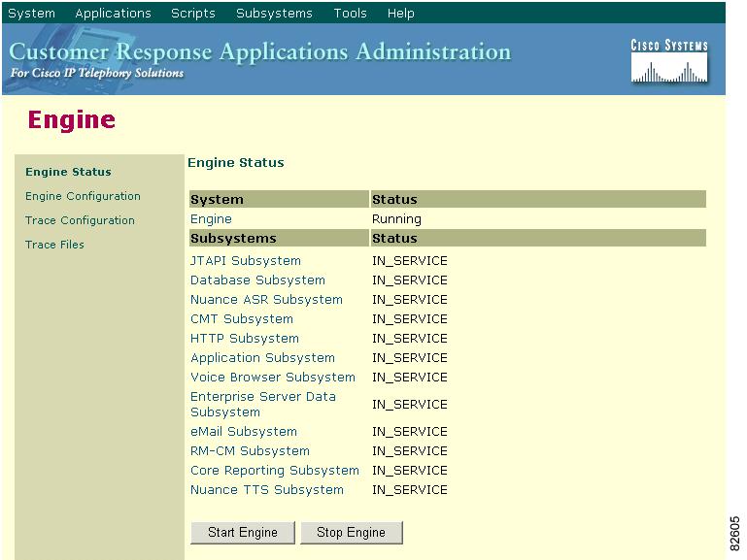Click the Subsystems column header

tap(279, 239)
